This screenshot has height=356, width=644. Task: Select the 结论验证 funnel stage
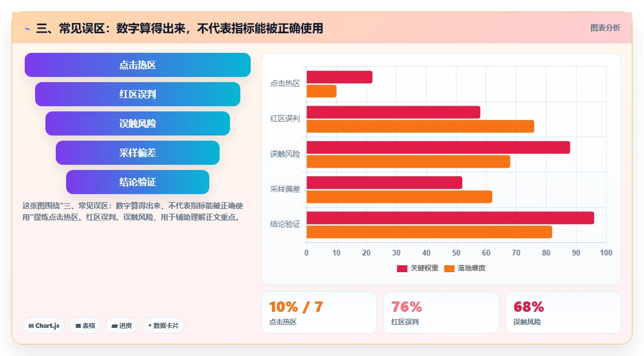click(137, 182)
